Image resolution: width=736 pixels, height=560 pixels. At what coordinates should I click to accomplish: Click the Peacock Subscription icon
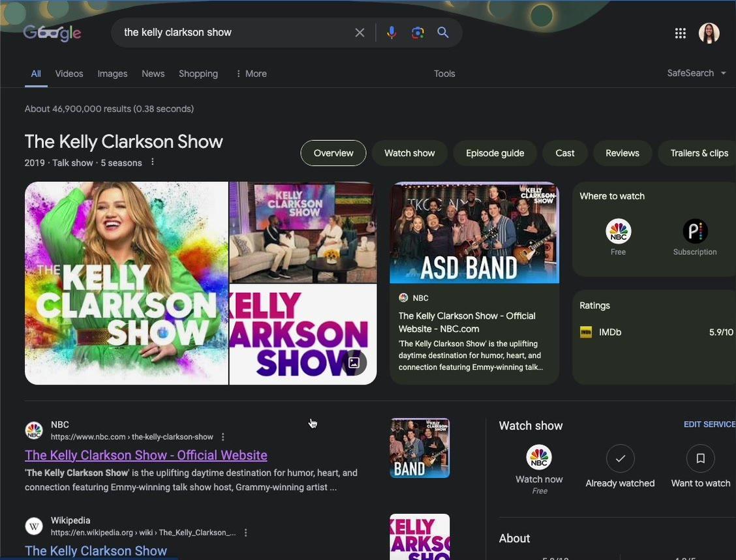[695, 231]
